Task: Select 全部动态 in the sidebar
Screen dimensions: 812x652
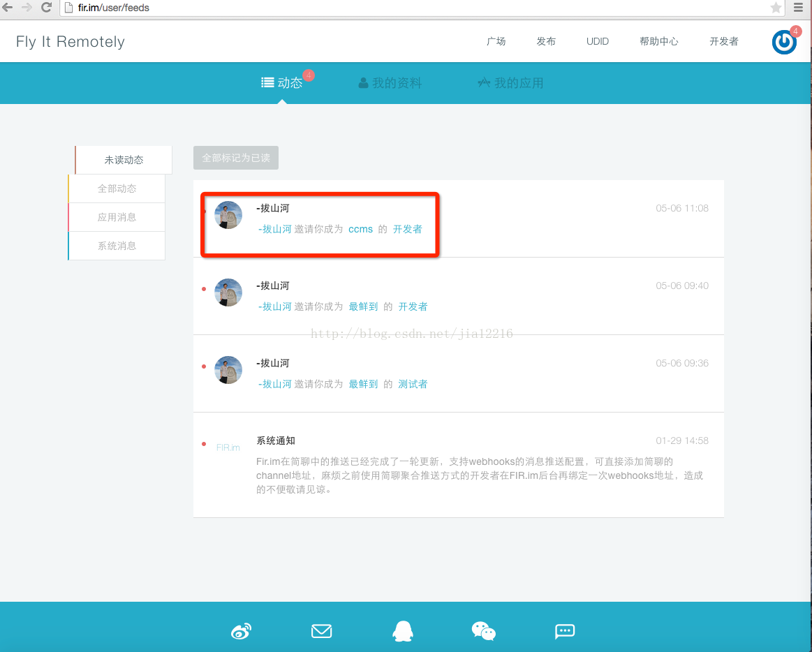Action: point(117,188)
